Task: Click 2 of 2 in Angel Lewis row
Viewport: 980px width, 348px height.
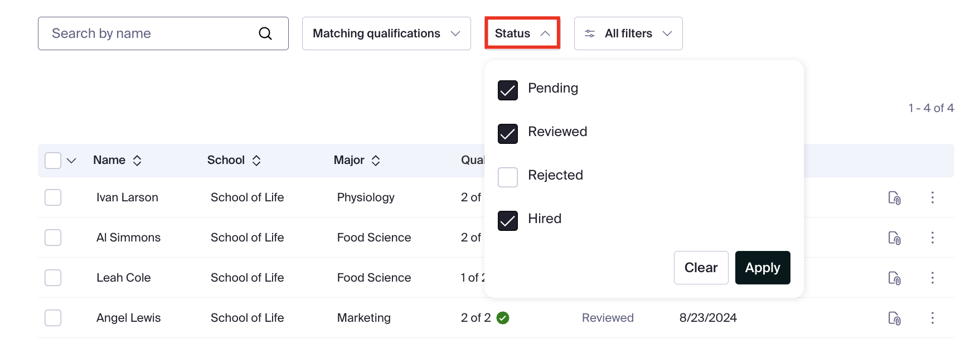Action: point(476,318)
